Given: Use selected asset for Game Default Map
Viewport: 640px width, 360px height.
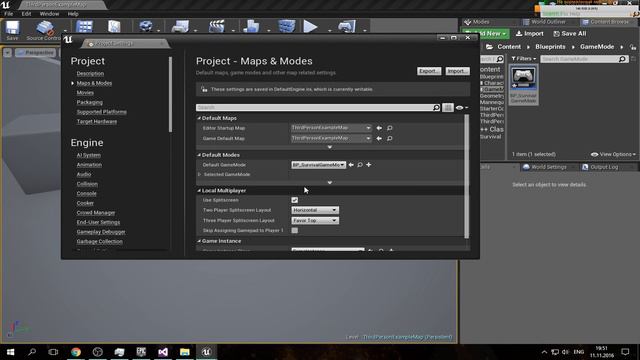Looking at the screenshot, I should pyautogui.click(x=379, y=138).
